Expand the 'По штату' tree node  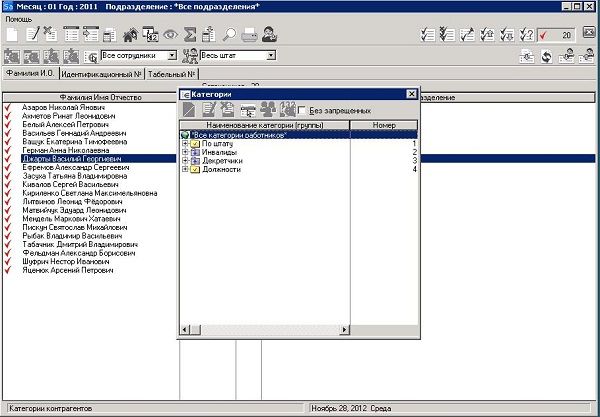click(185, 144)
